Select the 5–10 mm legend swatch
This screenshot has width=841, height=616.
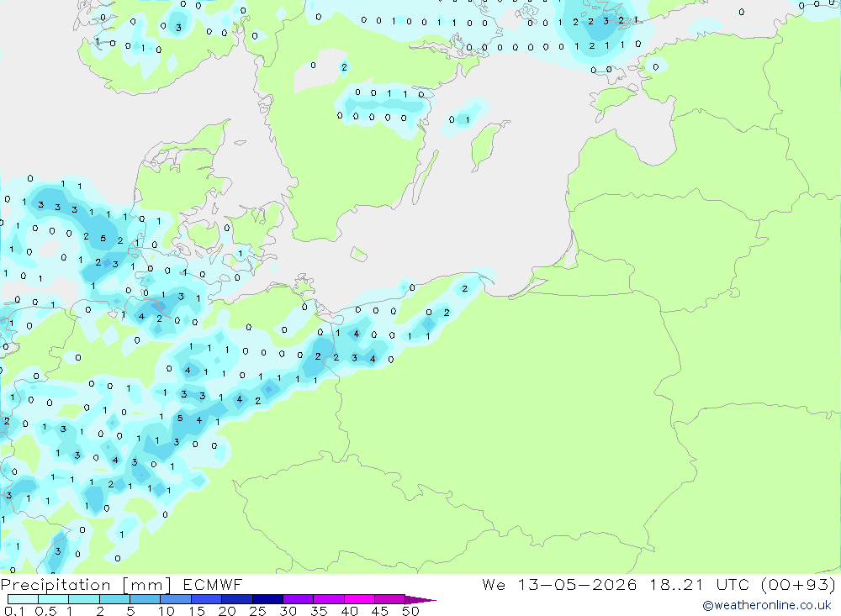[x=145, y=599]
